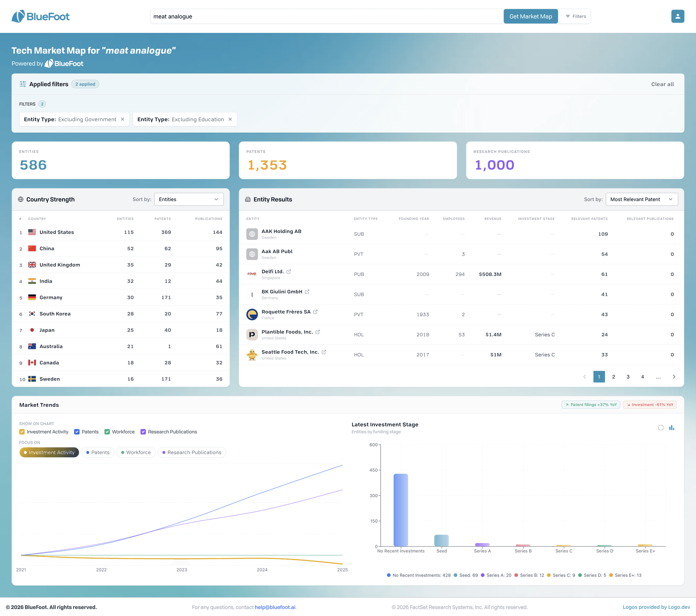Open Country Strength sort by Entities dropdown
This screenshot has width=696, height=616.
[x=189, y=199]
